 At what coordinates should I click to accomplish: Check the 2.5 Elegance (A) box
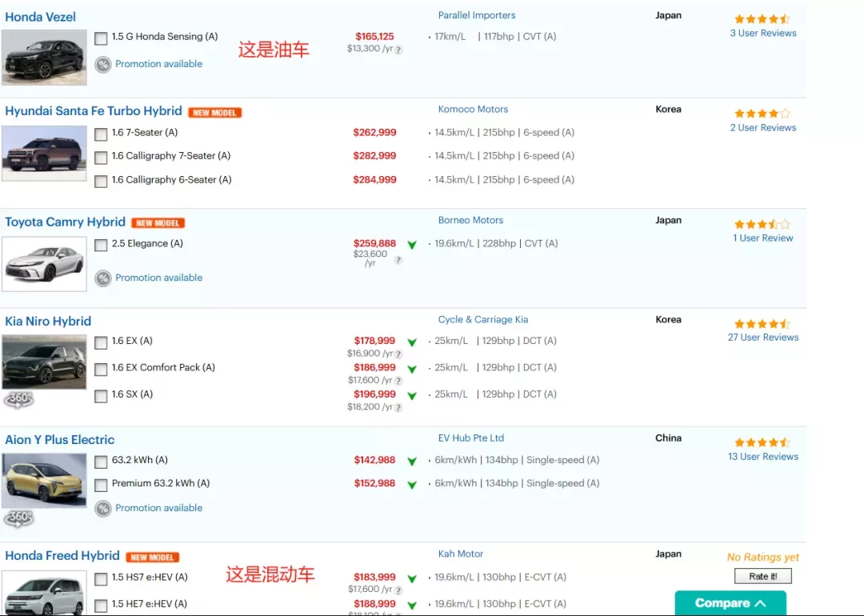(x=101, y=245)
